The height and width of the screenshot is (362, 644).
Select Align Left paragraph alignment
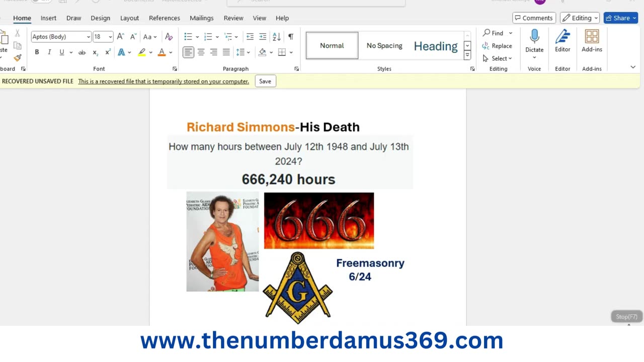click(x=188, y=52)
